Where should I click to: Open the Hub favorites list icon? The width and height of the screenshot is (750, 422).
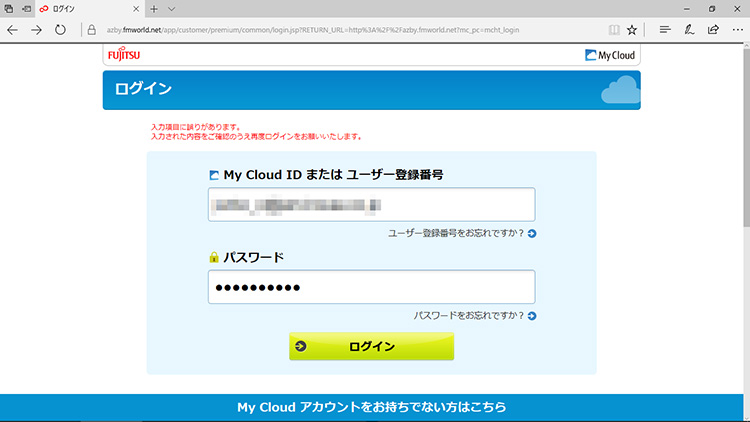[665, 30]
